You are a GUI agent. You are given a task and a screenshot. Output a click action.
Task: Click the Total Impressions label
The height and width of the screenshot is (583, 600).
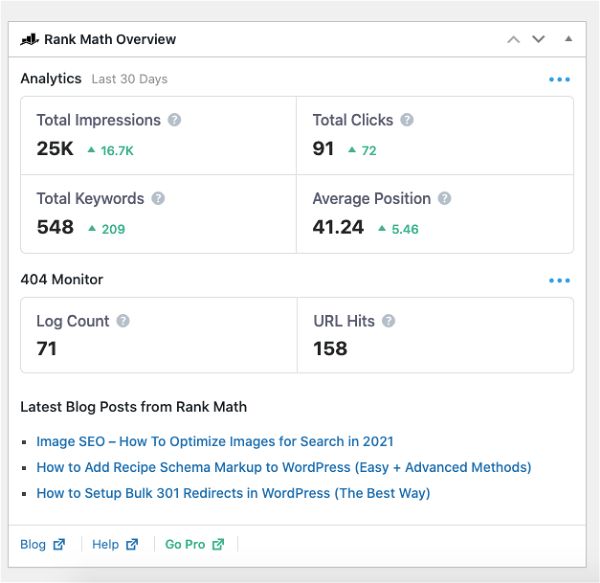tap(99, 120)
